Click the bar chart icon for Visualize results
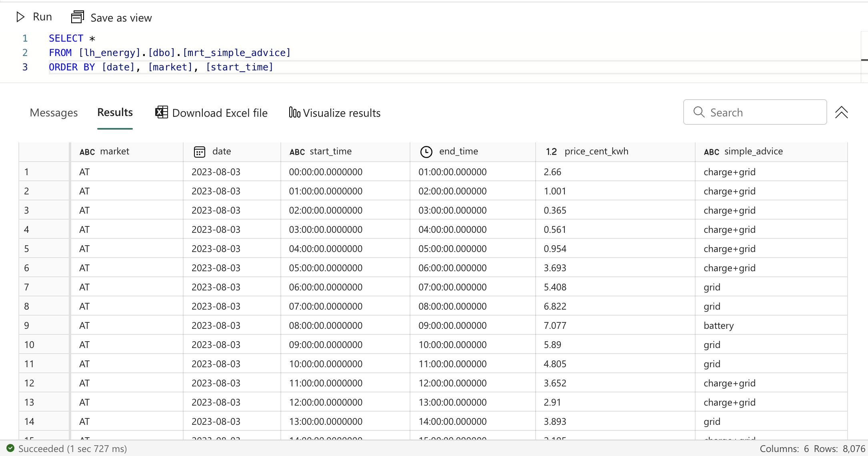The image size is (868, 456). pos(294,112)
